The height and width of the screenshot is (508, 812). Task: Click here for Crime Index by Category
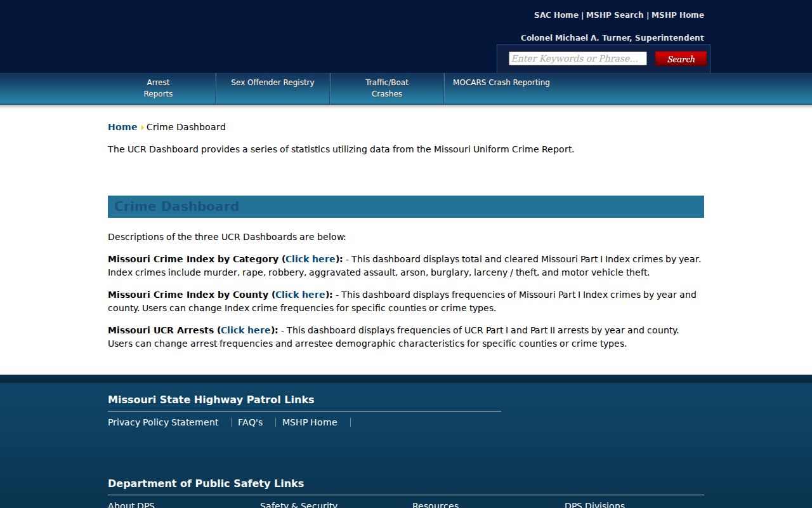pos(310,259)
